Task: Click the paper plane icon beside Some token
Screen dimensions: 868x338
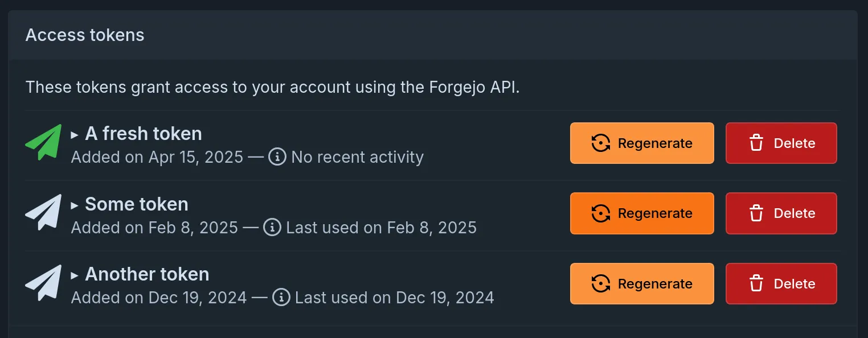Action: tap(42, 213)
